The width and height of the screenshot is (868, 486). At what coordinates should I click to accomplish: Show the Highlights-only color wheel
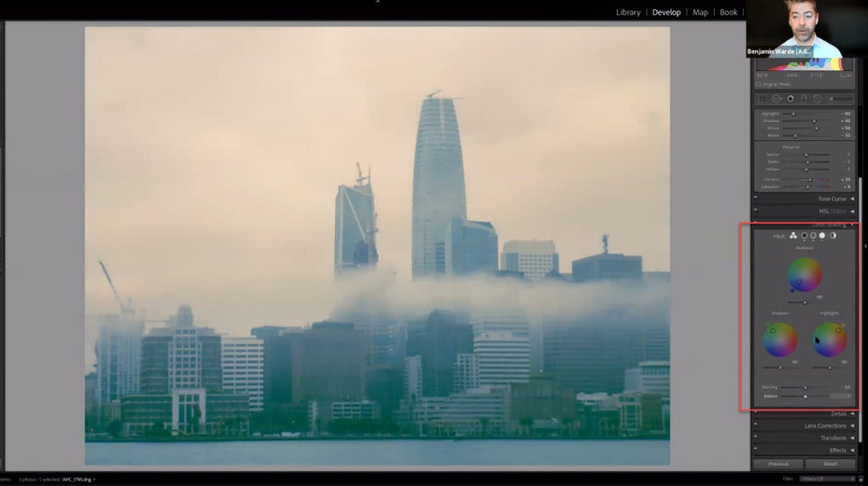coord(822,236)
